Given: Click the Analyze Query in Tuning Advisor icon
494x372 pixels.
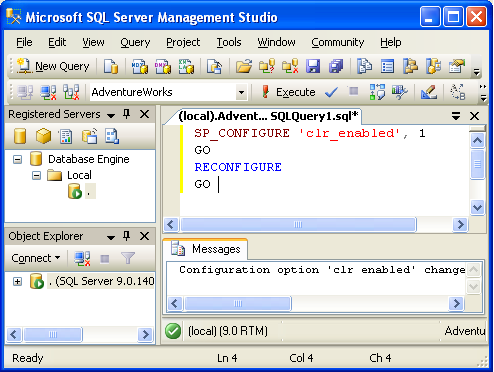Looking at the screenshot, I should [x=400, y=92].
